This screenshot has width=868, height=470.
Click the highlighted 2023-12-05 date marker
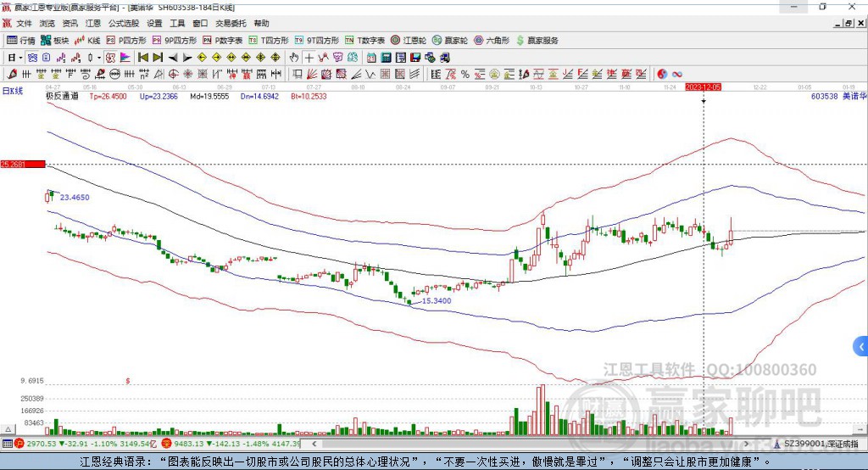[703, 87]
